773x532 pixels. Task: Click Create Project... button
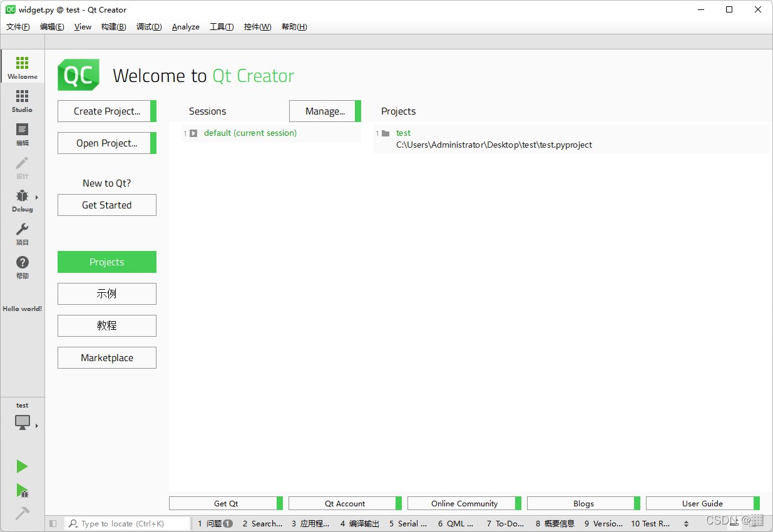click(107, 111)
